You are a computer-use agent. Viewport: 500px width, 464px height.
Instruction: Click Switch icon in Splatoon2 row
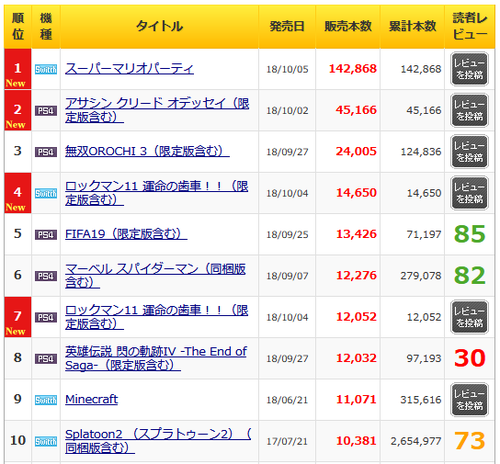pyautogui.click(x=46, y=441)
